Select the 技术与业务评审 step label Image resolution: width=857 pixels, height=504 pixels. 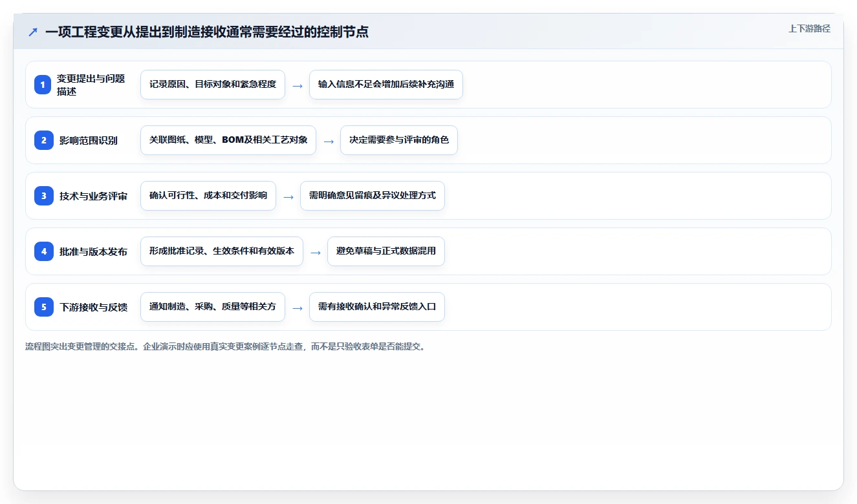coord(93,196)
